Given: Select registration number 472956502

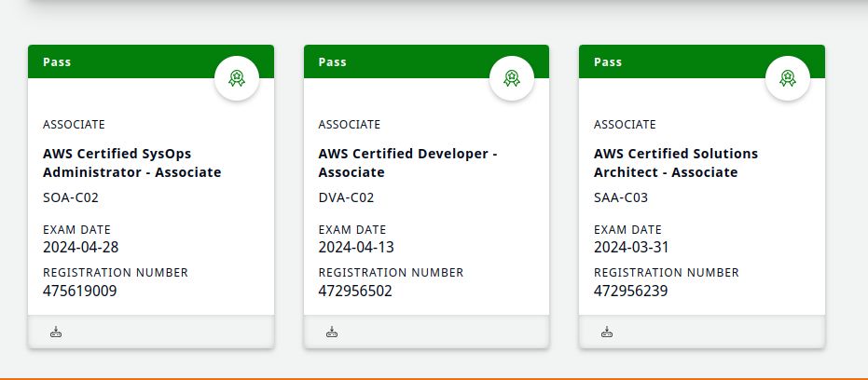Looking at the screenshot, I should click(x=355, y=291).
